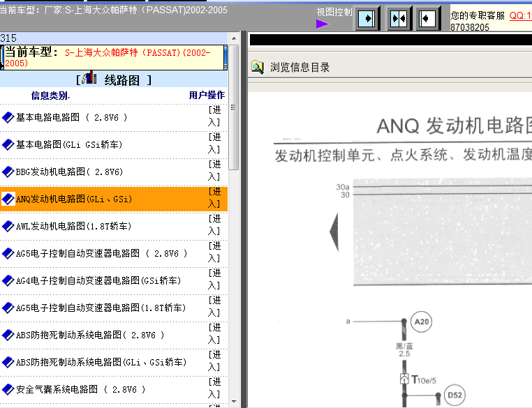The width and height of the screenshot is (532, 408).
Task: Click the 浏览信息目录 magnifier folder icon
Action: pos(258,67)
